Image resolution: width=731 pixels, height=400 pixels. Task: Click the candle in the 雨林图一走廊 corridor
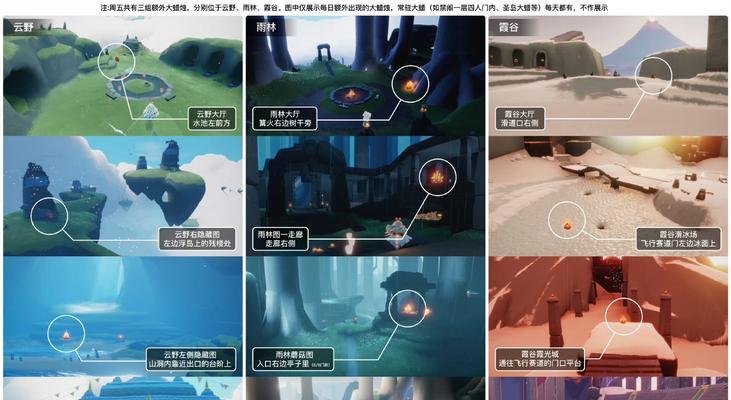(437, 177)
